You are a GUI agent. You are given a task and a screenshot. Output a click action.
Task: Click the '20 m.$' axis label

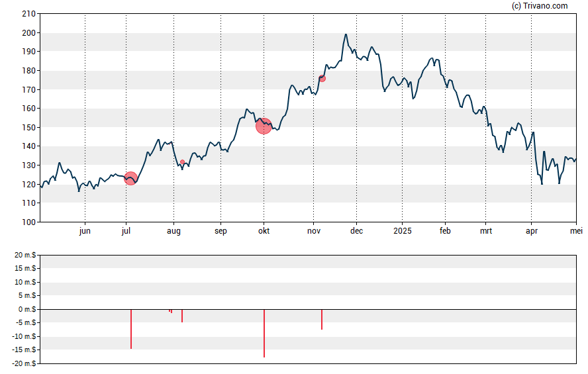coord(25,255)
